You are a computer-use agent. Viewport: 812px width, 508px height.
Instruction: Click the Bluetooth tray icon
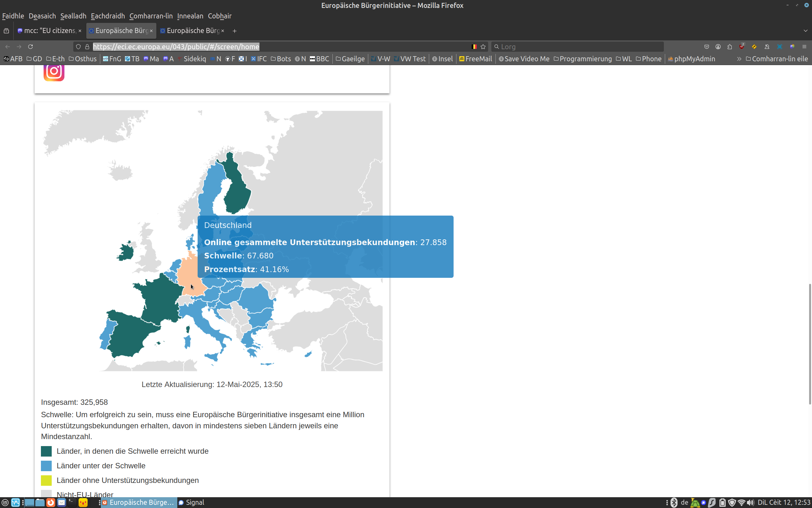coord(674,503)
